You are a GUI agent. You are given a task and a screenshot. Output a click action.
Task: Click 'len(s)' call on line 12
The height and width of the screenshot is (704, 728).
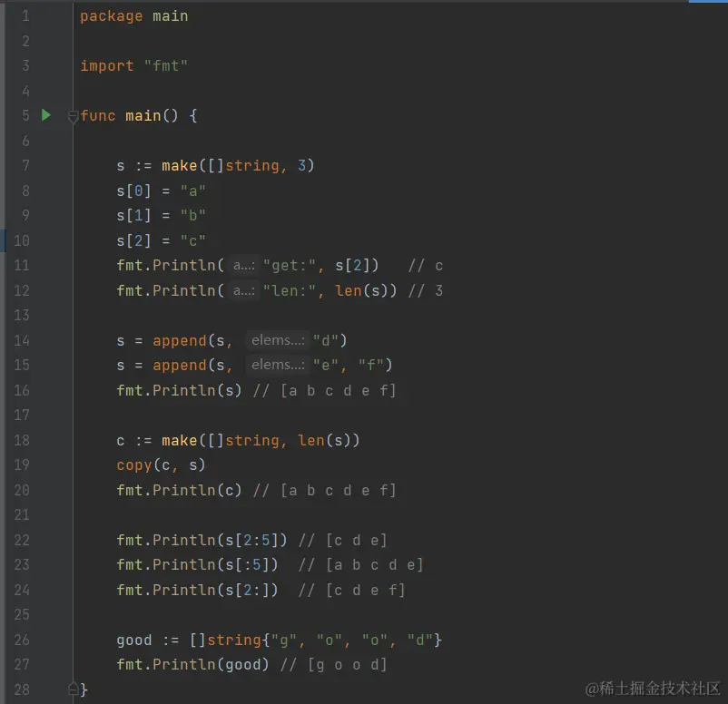(x=361, y=290)
